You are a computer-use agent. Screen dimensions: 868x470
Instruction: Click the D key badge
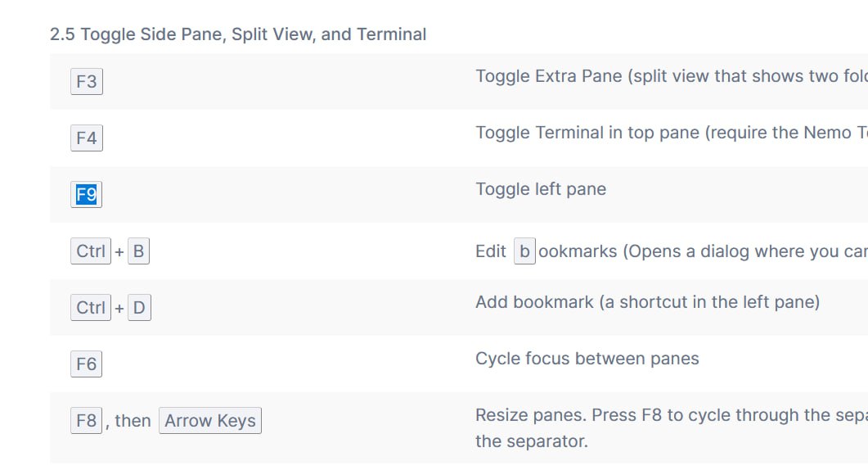[x=139, y=308]
